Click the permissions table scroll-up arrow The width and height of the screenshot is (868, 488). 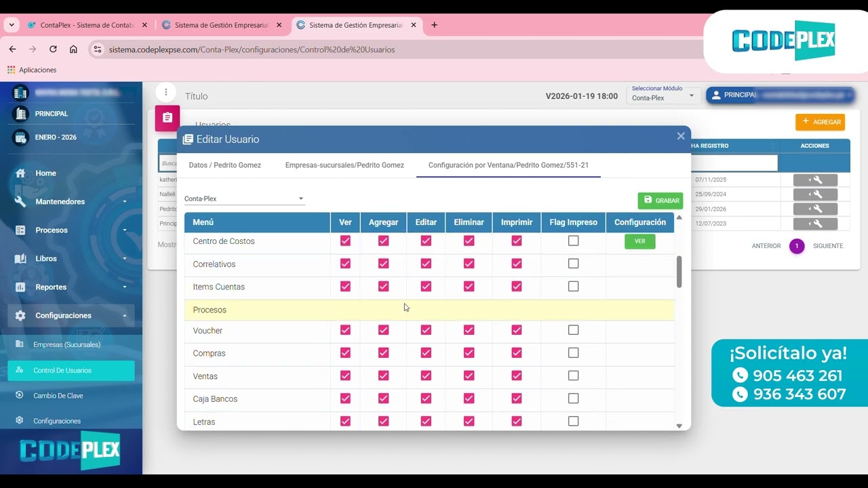click(x=679, y=218)
